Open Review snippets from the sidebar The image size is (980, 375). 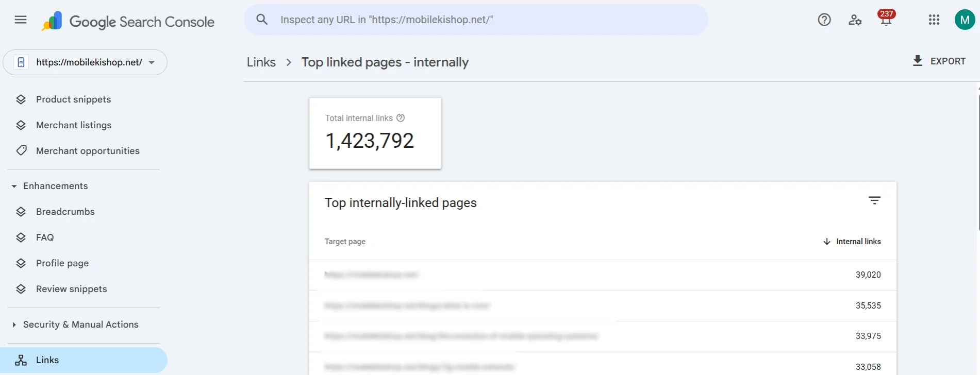point(71,288)
